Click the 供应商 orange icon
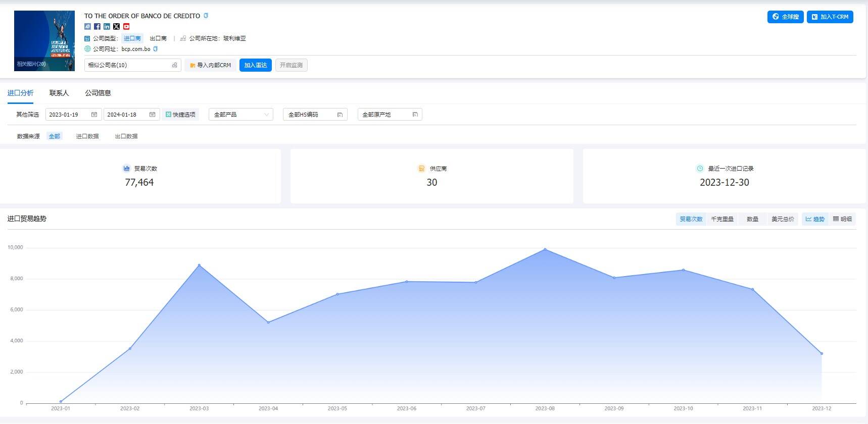The width and height of the screenshot is (868, 424). point(421,168)
